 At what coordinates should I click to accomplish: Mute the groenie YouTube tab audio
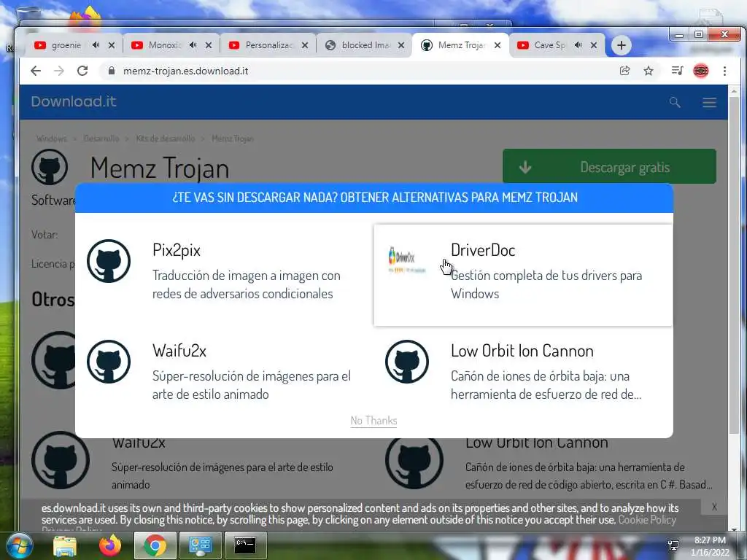pyautogui.click(x=96, y=44)
